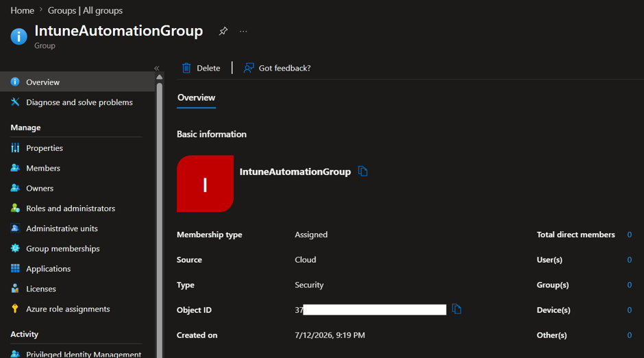This screenshot has width=644, height=358.
Task: Copy the Object ID value
Action: (456, 309)
